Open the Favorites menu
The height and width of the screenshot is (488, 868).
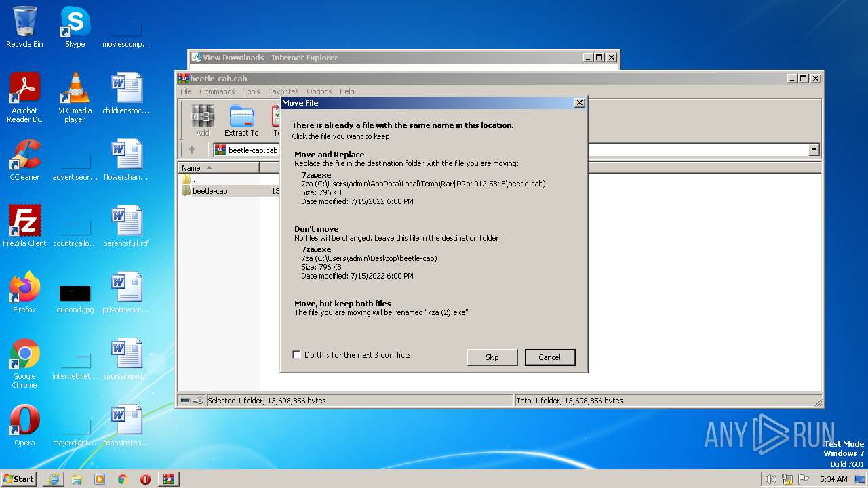pos(283,91)
